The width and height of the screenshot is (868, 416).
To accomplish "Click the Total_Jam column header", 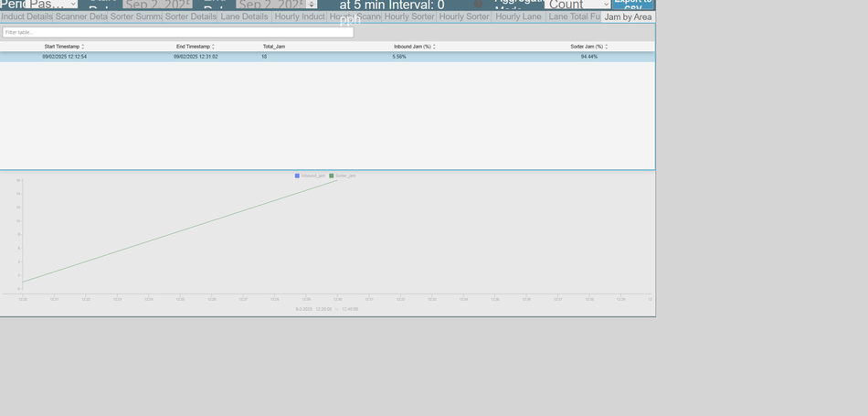I will coord(274,47).
